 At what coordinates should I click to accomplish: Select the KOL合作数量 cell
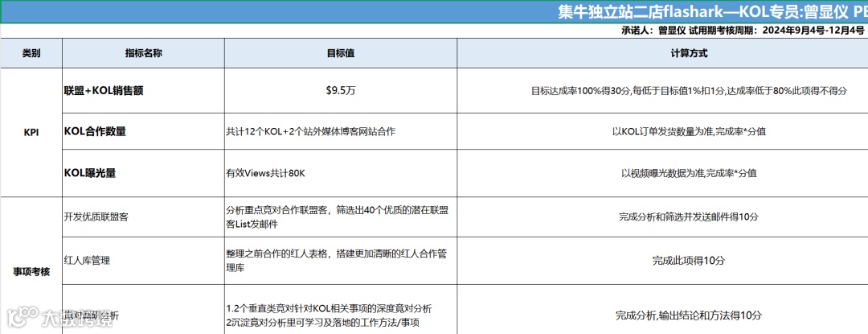[x=143, y=131]
